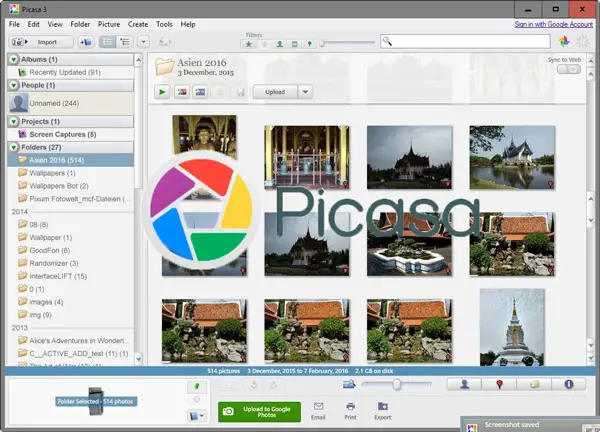600x432 pixels.
Task: Adjust the date range filter slider
Action: (x=323, y=43)
